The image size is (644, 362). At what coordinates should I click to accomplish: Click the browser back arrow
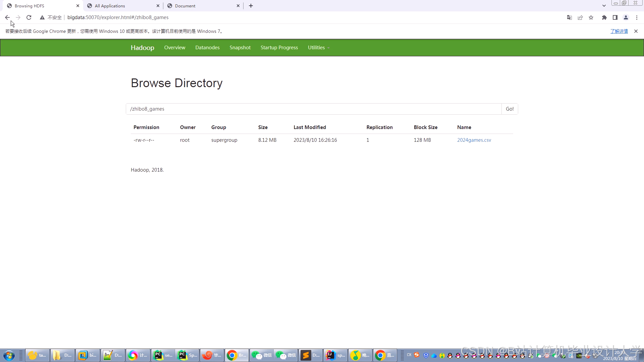(7, 17)
